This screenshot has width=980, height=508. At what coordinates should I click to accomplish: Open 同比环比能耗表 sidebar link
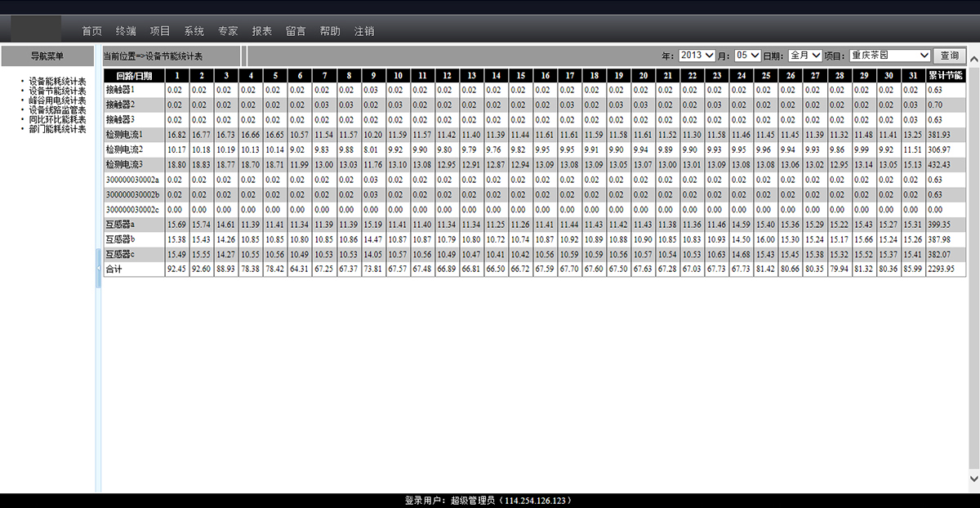[x=57, y=119]
